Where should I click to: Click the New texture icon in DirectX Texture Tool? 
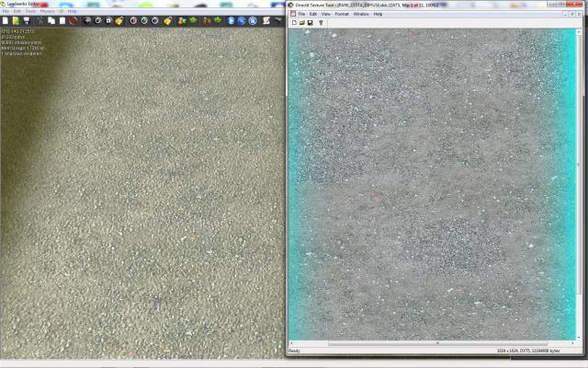(x=293, y=22)
